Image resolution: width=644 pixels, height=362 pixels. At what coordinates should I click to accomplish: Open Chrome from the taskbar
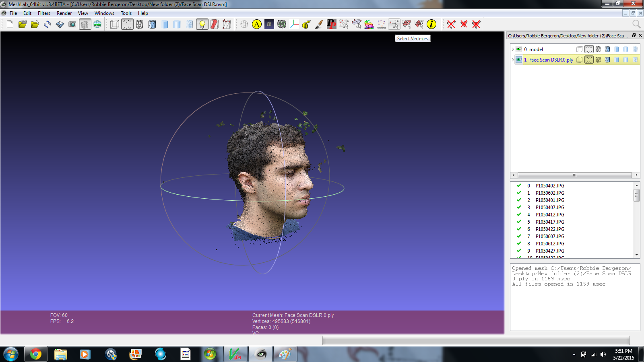pos(35,354)
